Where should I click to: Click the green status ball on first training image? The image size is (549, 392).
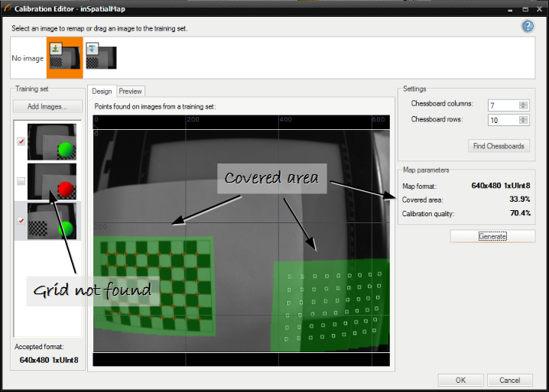(x=66, y=150)
